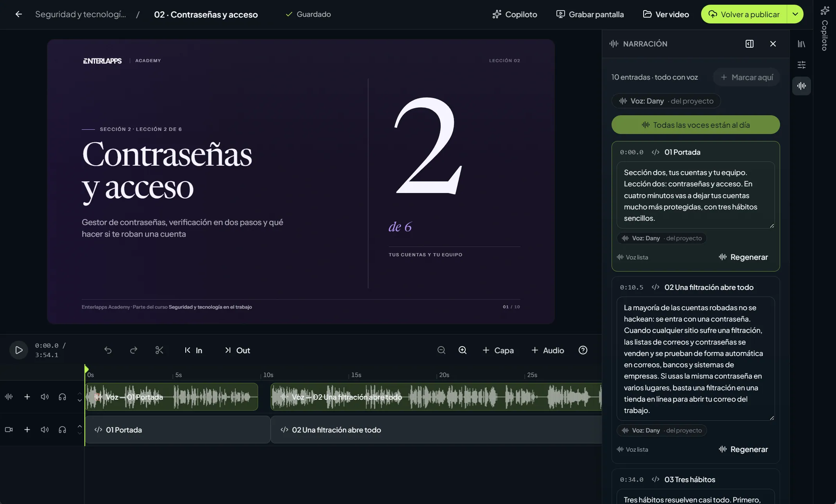
Task: Close the Narración panel
Action: [773, 44]
